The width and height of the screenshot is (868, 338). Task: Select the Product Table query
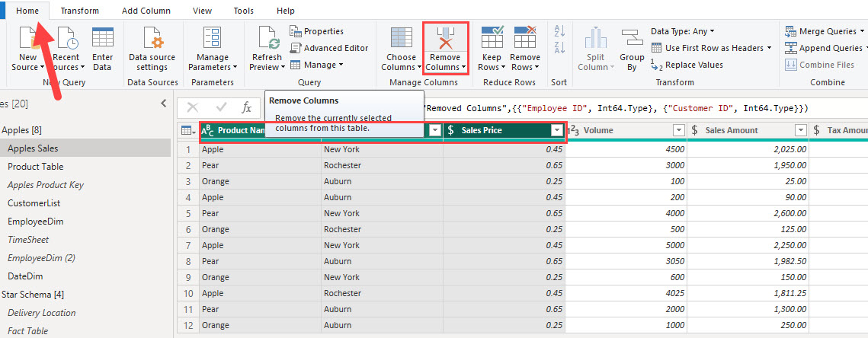coord(85,167)
